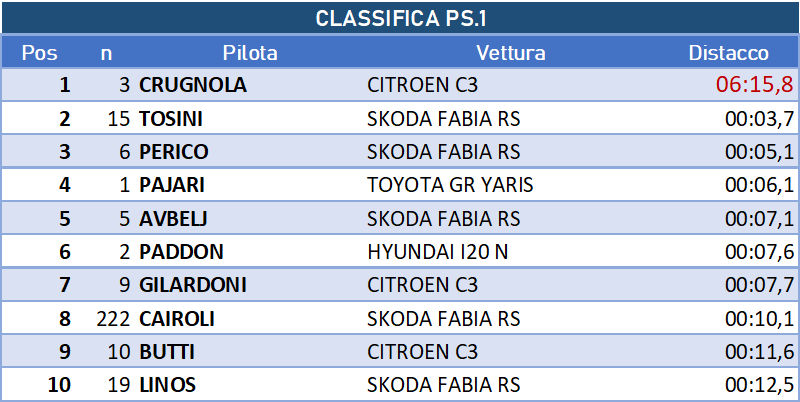This screenshot has height=402, width=800.
Task: Click the CLASSIFICA PS.1 title bar
Action: (x=400, y=18)
